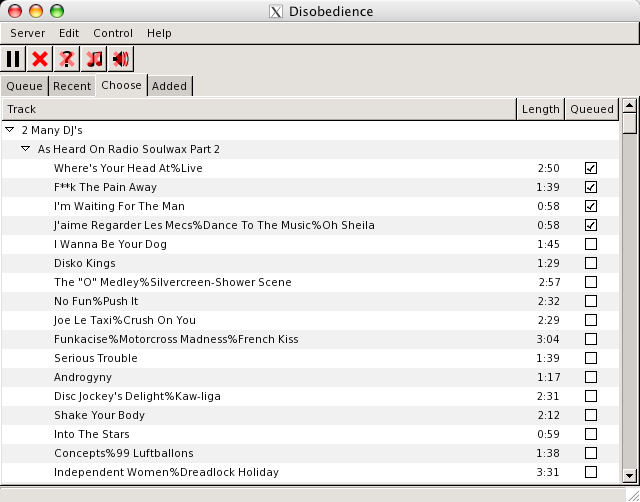Image resolution: width=640 pixels, height=502 pixels.
Task: Queue Joe Le Taxi%Crush On You
Action: tap(591, 320)
